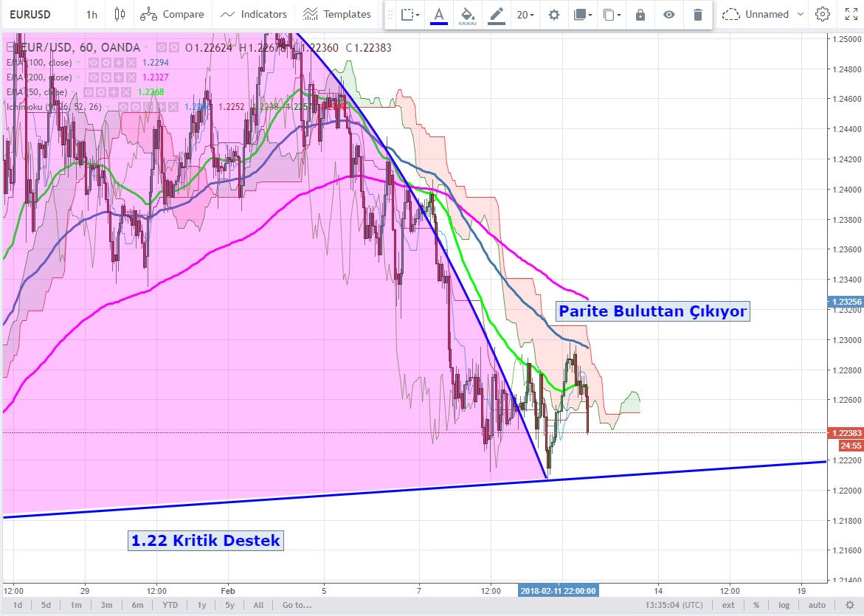Expand Unnamed layout dropdown
Image resolution: width=864 pixels, height=616 pixels.
click(801, 14)
